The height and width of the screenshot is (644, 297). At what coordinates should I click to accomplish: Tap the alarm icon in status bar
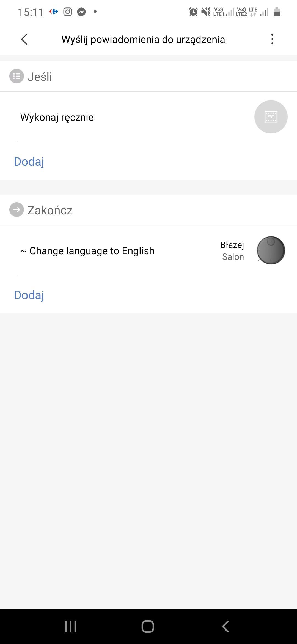point(193,12)
